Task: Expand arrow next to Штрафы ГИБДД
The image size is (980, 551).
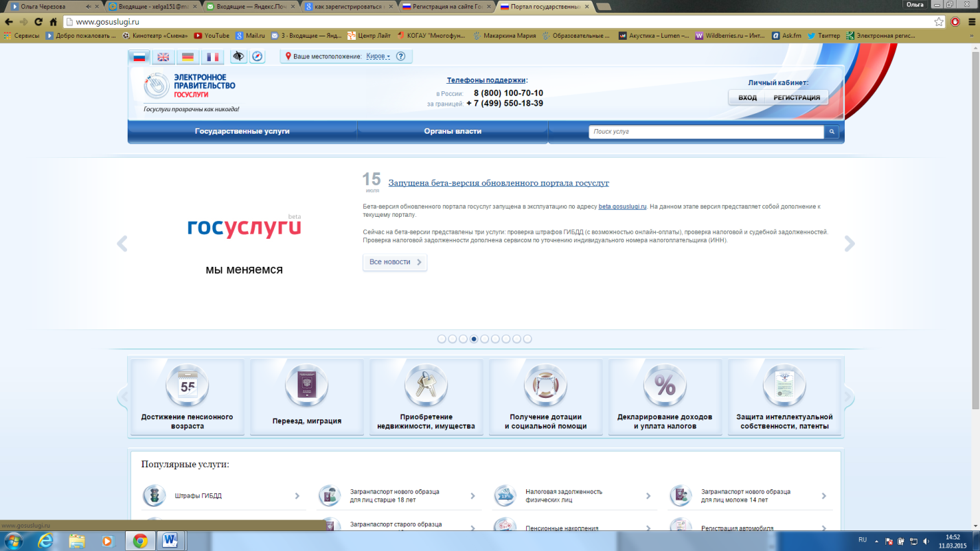Action: pos(297,496)
